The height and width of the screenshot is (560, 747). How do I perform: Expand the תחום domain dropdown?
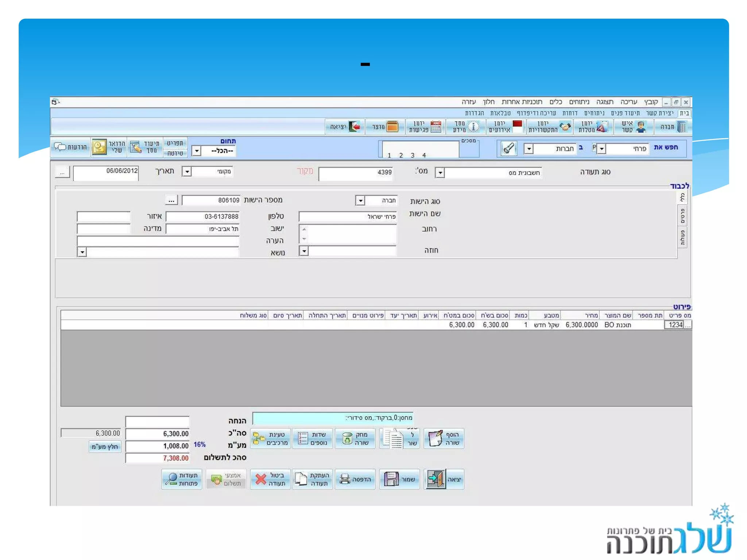click(x=196, y=151)
